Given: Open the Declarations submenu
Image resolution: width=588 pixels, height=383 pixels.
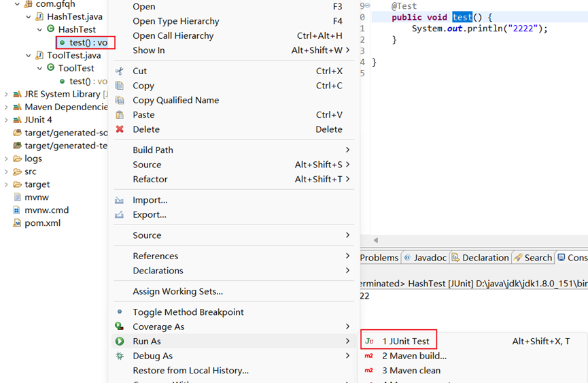Looking at the screenshot, I should tap(234, 271).
